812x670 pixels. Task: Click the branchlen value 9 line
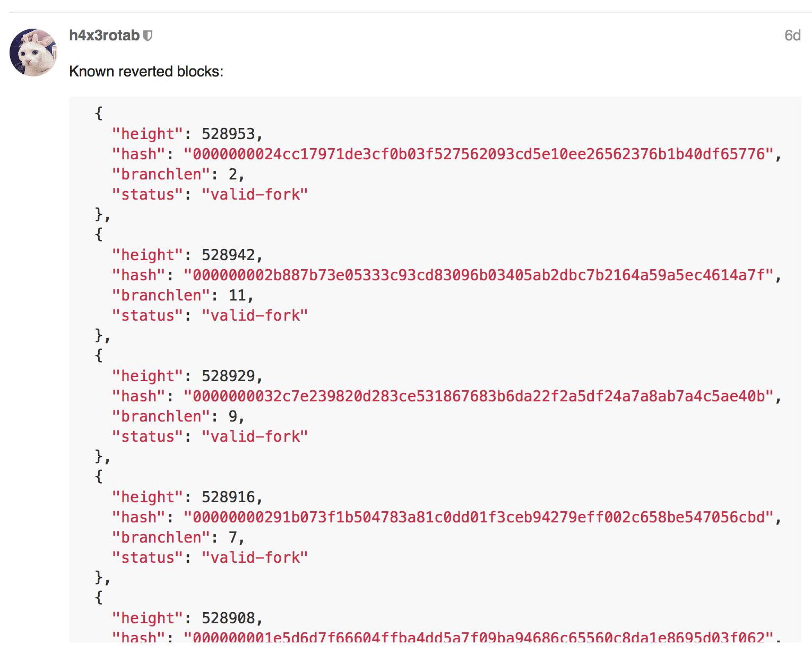(x=178, y=416)
